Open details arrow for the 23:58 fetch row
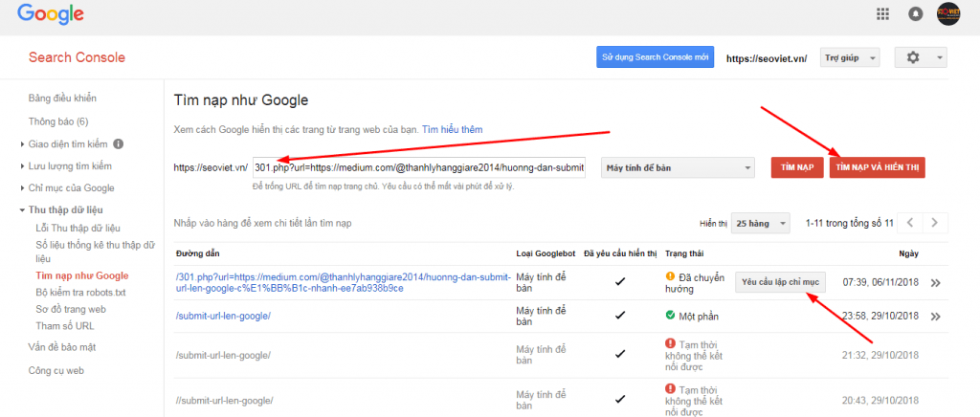This screenshot has width=980, height=417. coord(935,317)
